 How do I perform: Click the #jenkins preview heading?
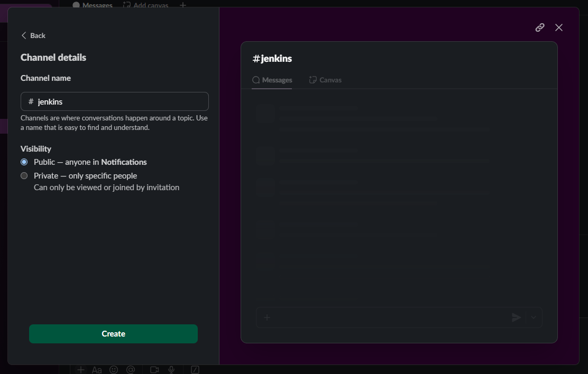click(272, 59)
